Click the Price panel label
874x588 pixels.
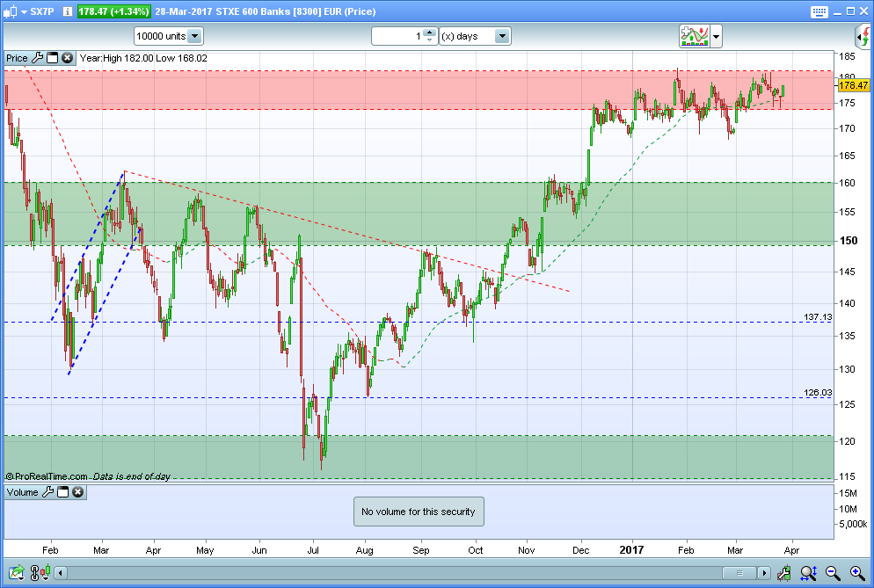[x=17, y=58]
